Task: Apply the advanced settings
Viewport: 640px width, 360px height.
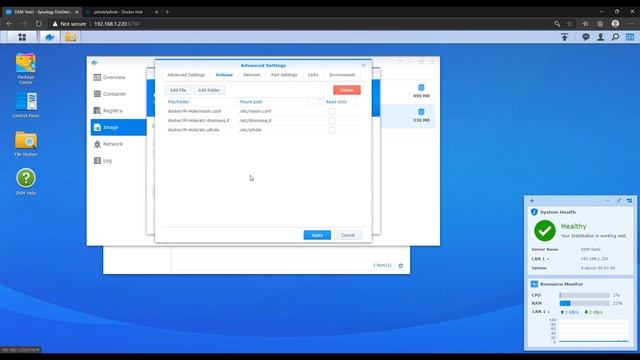Action: coord(317,235)
